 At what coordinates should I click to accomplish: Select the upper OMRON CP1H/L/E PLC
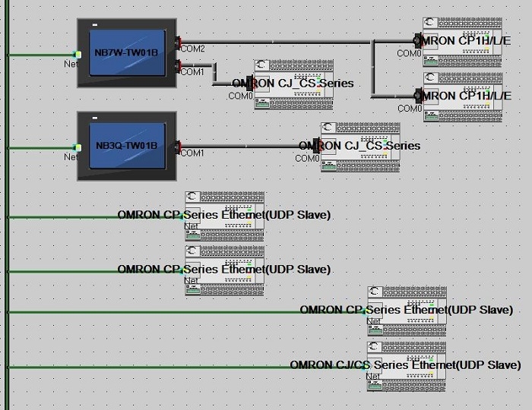(462, 42)
